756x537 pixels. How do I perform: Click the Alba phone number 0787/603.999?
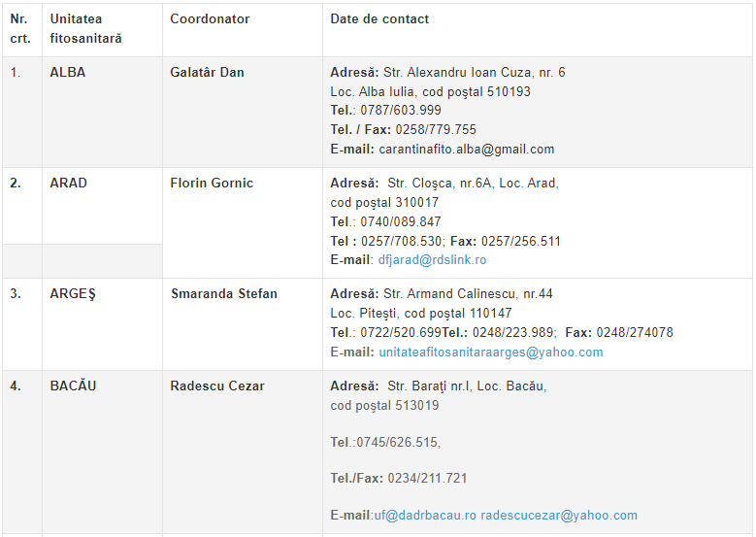tap(401, 111)
